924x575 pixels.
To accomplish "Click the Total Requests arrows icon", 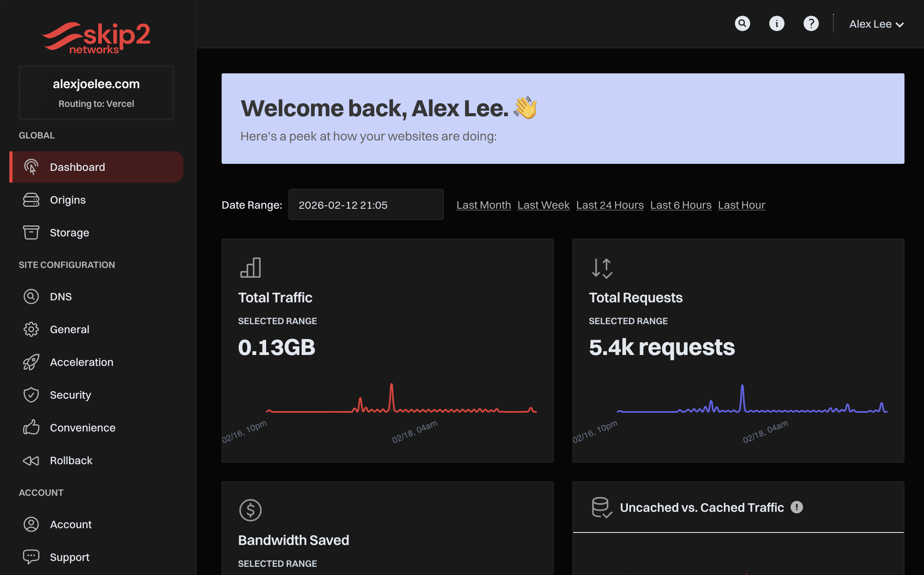I will click(x=602, y=268).
